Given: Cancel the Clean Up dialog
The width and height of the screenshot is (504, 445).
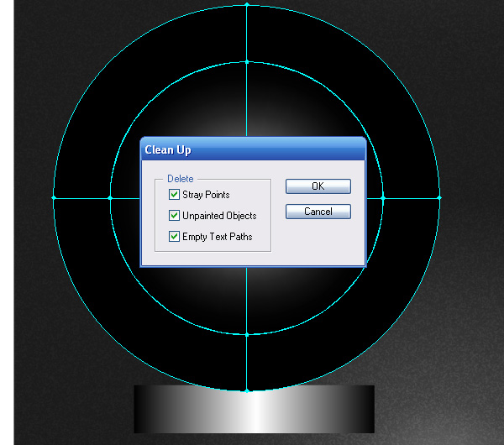Looking at the screenshot, I should coord(318,212).
